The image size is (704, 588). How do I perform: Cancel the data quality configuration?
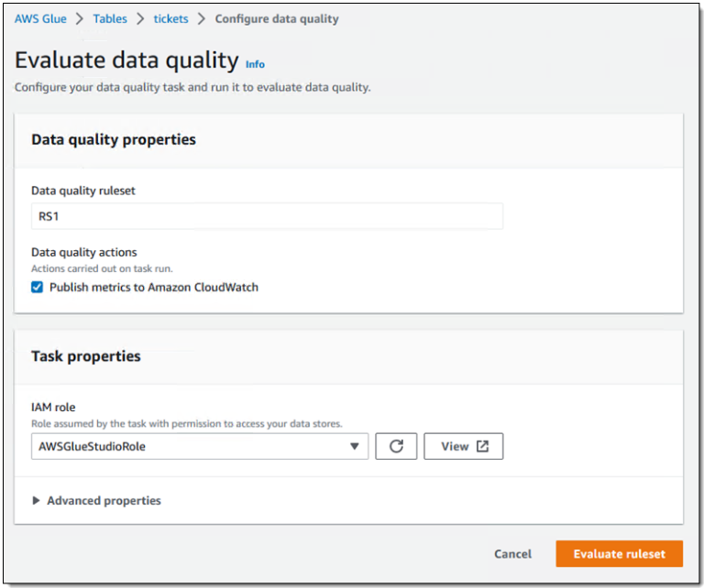[512, 554]
